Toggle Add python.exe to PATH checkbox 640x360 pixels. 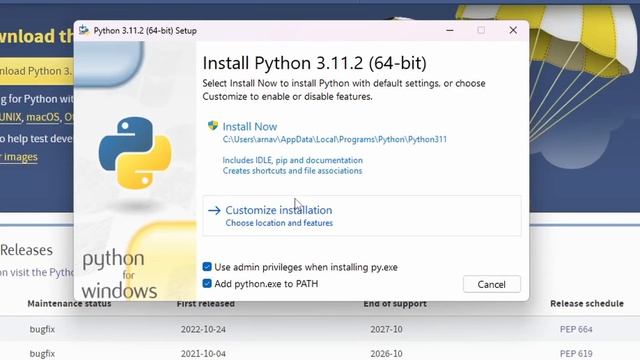coord(207,283)
